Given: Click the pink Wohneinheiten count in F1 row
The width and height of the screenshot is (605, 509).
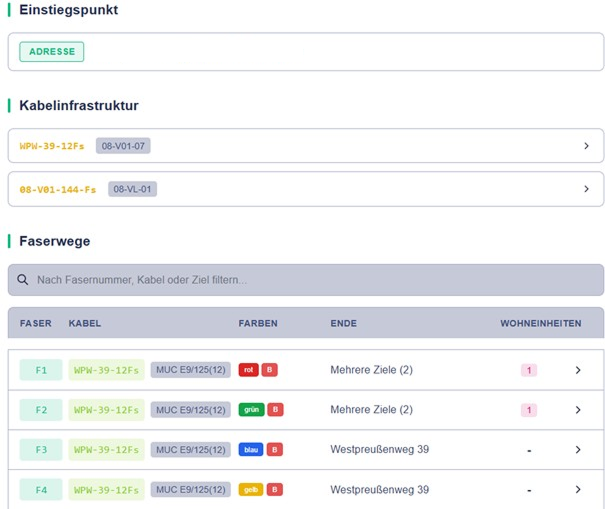Looking at the screenshot, I should (x=529, y=370).
